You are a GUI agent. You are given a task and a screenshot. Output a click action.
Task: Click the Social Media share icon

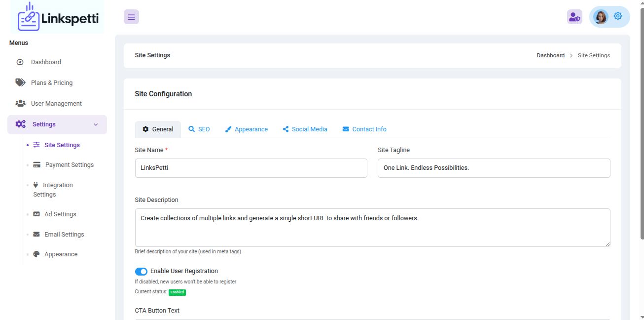[x=286, y=129]
